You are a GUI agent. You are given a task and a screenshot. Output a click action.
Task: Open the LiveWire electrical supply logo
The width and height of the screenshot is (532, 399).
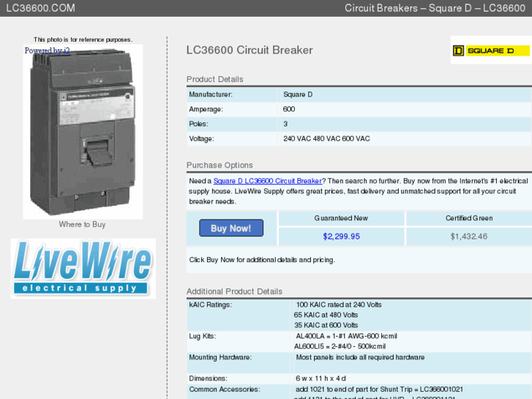[83, 268]
